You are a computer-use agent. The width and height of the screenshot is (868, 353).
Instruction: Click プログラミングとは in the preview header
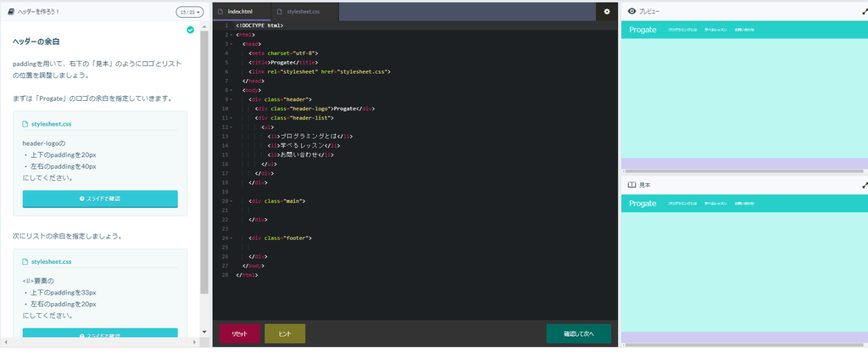[682, 30]
